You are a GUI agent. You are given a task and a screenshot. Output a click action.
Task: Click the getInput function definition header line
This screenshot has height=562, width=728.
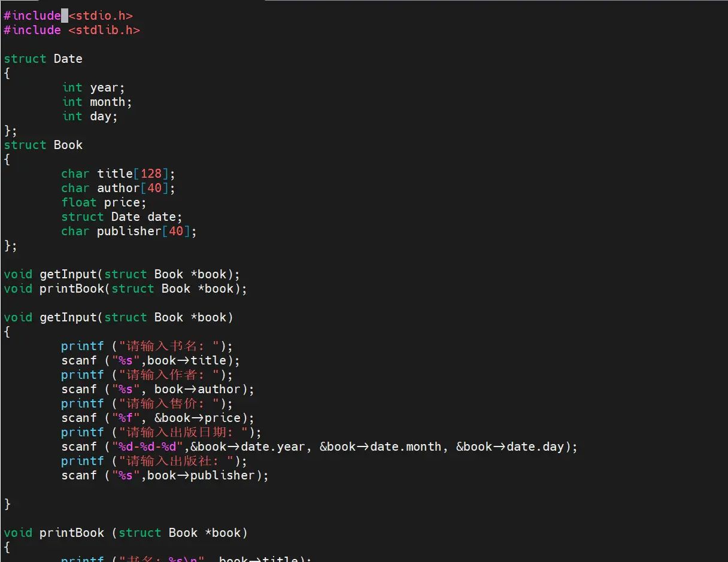pos(119,317)
